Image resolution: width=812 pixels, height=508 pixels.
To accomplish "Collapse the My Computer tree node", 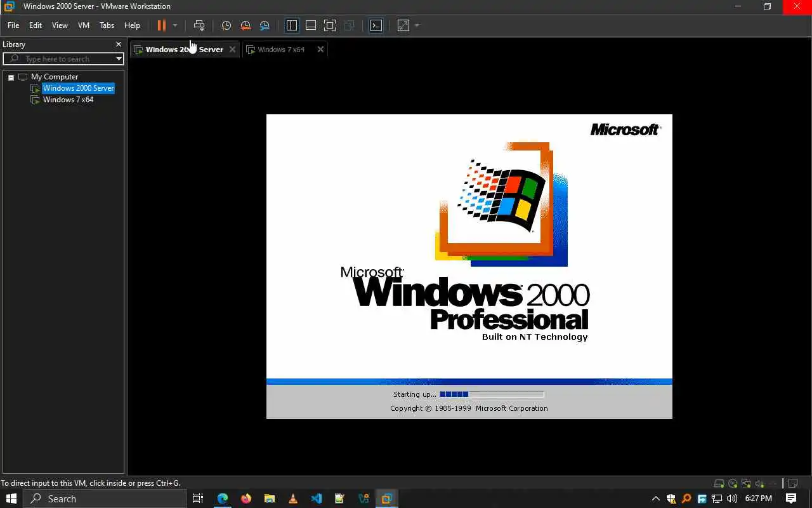I will pos(11,77).
